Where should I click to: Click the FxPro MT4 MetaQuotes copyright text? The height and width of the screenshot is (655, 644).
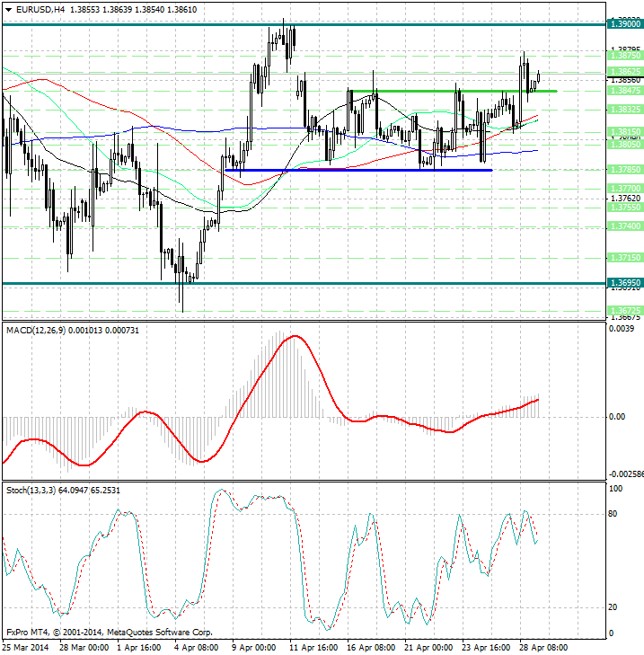(110, 633)
